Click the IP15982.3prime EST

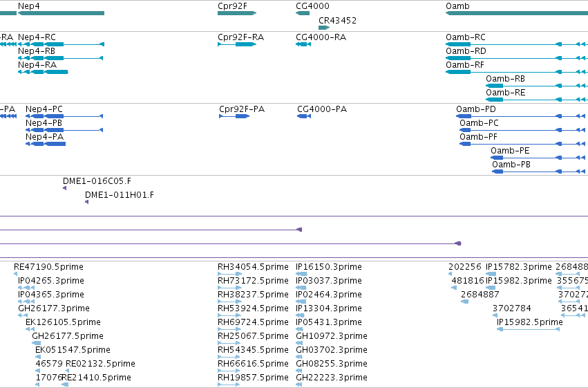(x=491, y=288)
